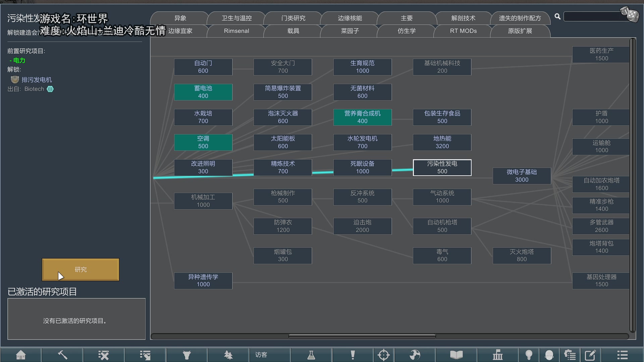Click the 排污发电机 generator icon
Screen dimensions: 644x362
[15, 80]
